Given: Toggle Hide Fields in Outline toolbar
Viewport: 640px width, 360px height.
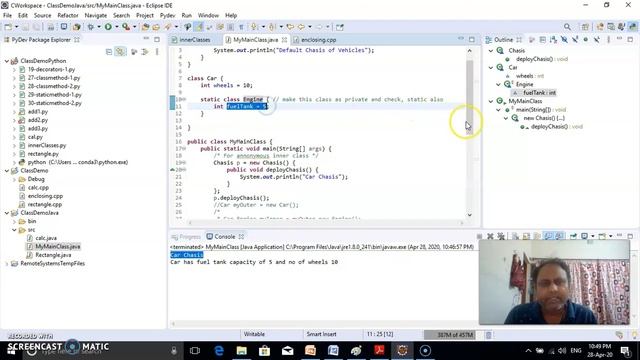Looking at the screenshot, I should click(564, 40).
